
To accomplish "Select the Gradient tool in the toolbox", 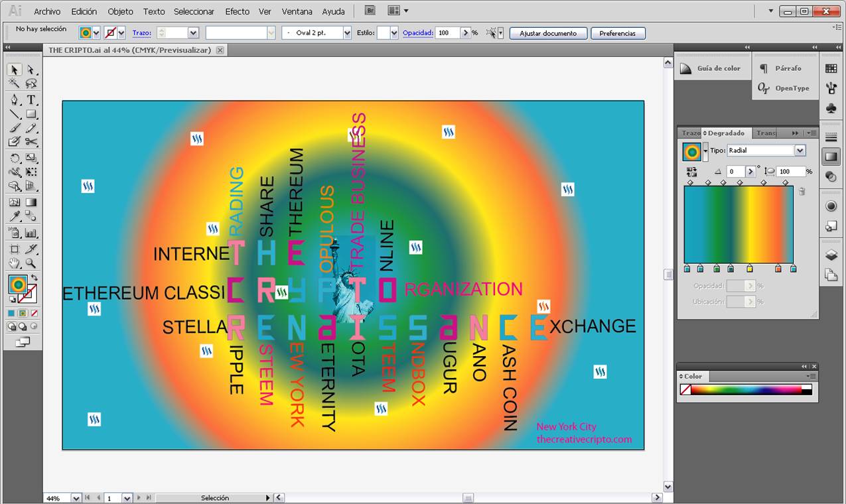I will (31, 202).
